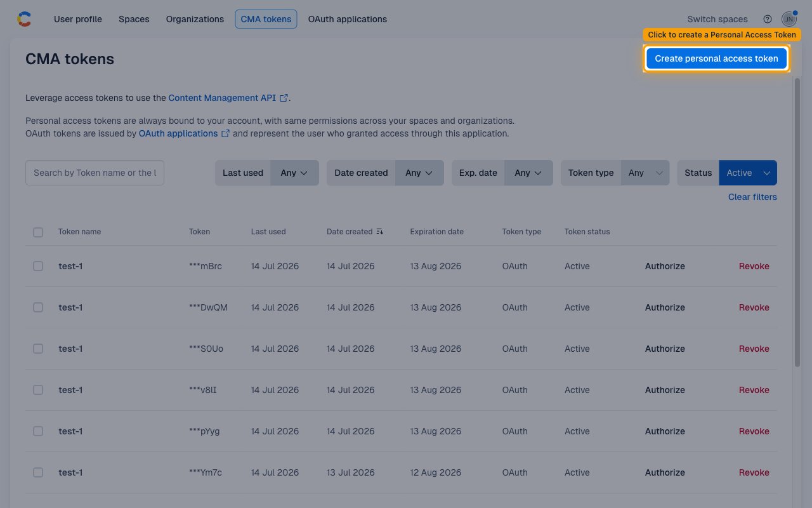The image size is (812, 508).
Task: Open the JN user avatar menu
Action: pos(789,19)
